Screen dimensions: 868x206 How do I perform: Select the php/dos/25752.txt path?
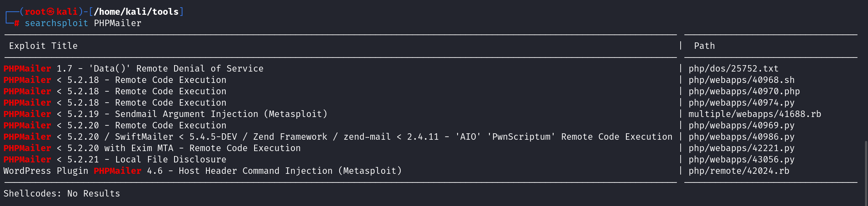pos(733,69)
